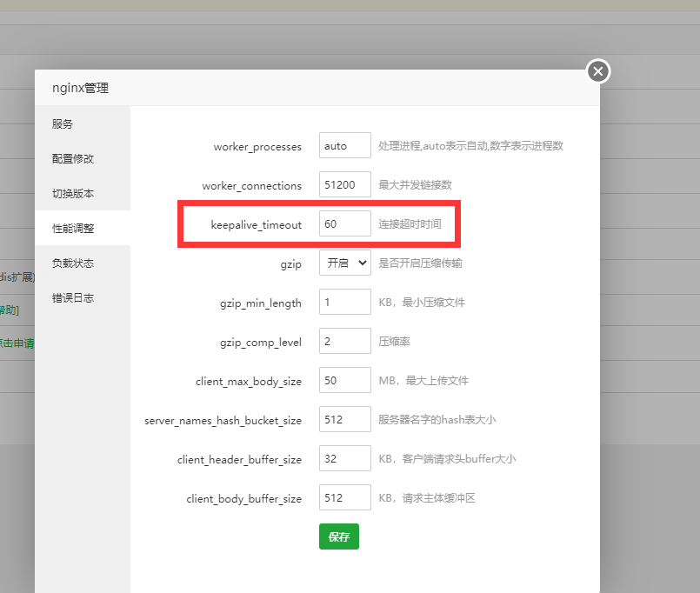Click the worker_connections input field
The image size is (700, 593).
click(x=345, y=184)
